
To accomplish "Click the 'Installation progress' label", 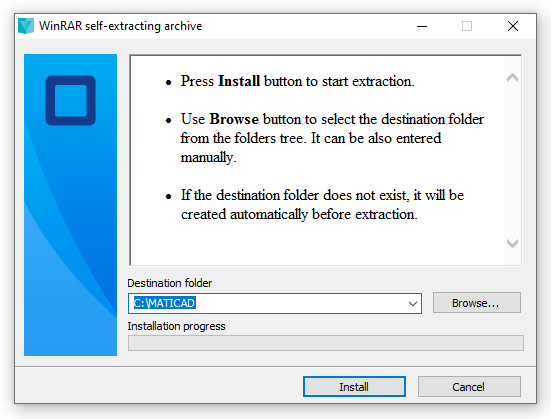I will [x=176, y=326].
